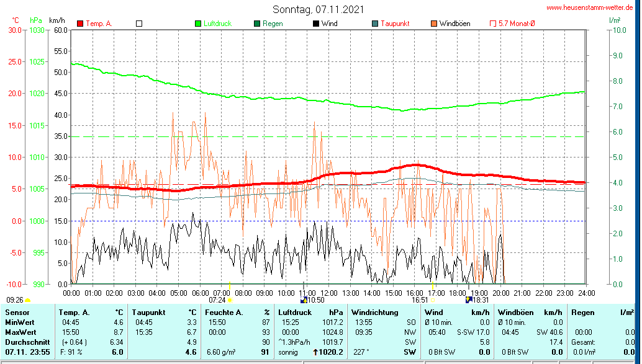642x364 pixels.
Task: Click the 0.0 l/m² rain reading
Action: pos(584,352)
